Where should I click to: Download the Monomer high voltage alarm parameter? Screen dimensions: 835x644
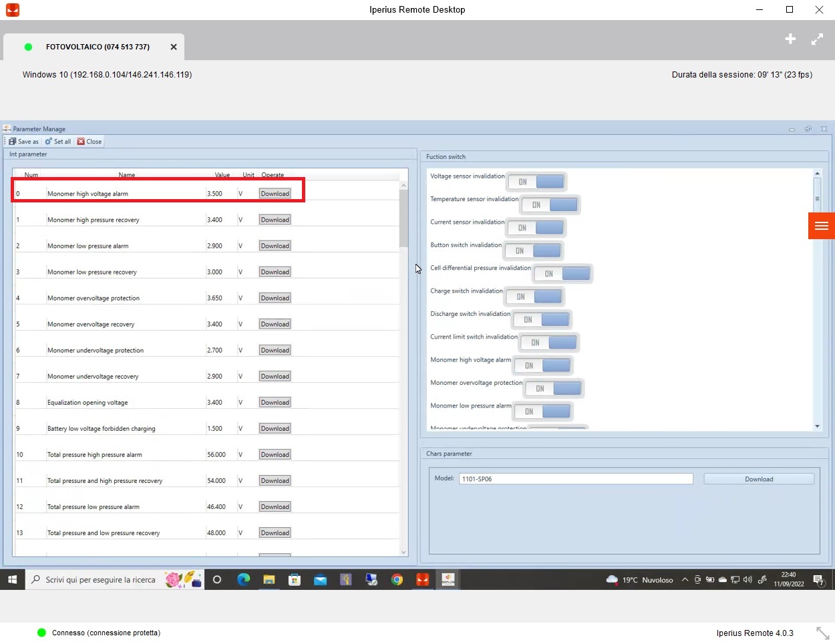click(x=275, y=194)
